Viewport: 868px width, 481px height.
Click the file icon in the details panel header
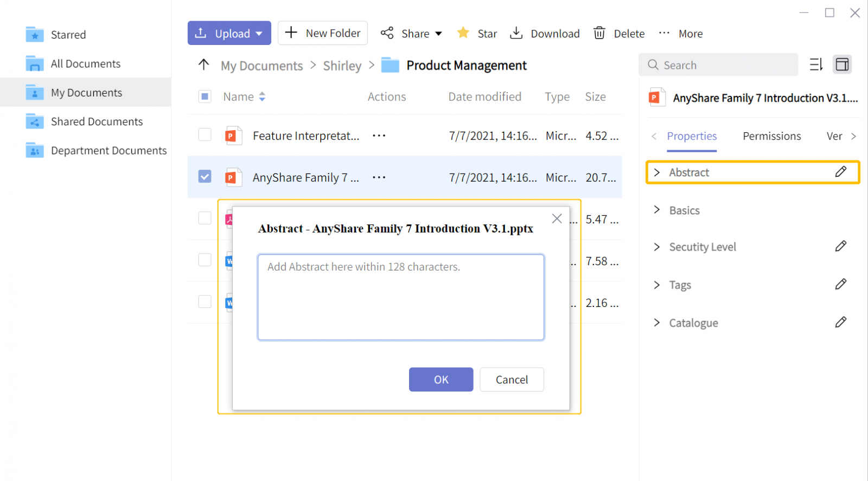657,97
